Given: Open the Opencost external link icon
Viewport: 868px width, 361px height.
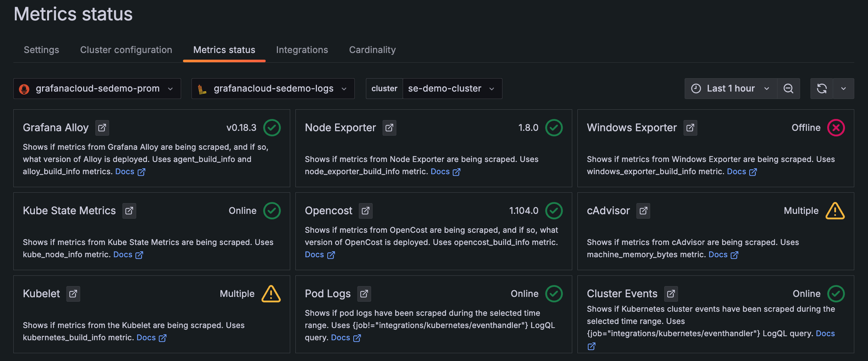Looking at the screenshot, I should point(366,211).
